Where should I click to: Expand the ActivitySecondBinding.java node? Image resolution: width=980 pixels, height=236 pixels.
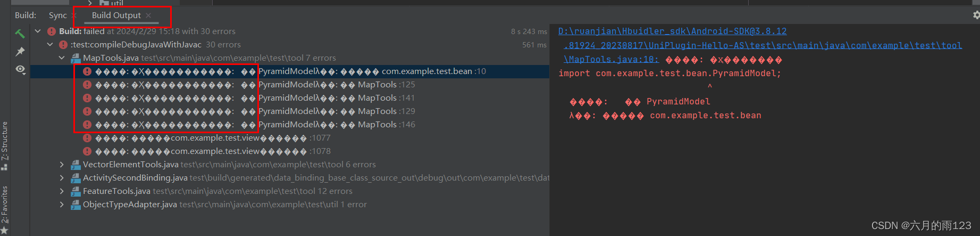click(x=62, y=178)
